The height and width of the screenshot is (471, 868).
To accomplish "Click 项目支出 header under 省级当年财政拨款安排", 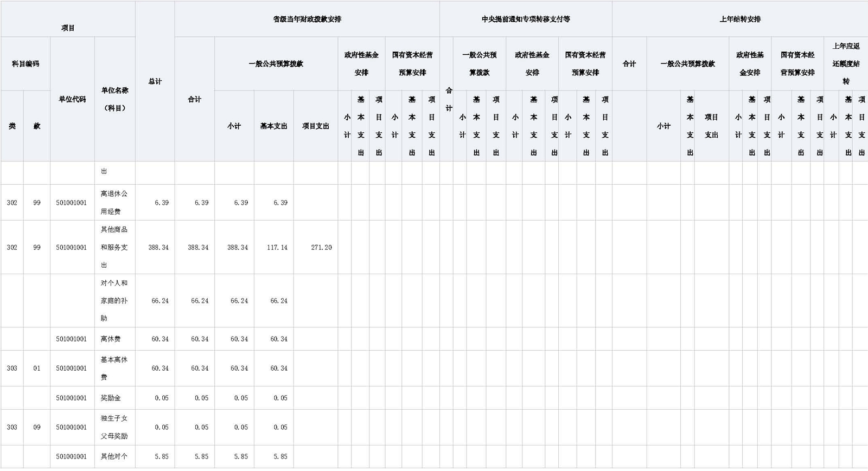I will click(x=316, y=126).
